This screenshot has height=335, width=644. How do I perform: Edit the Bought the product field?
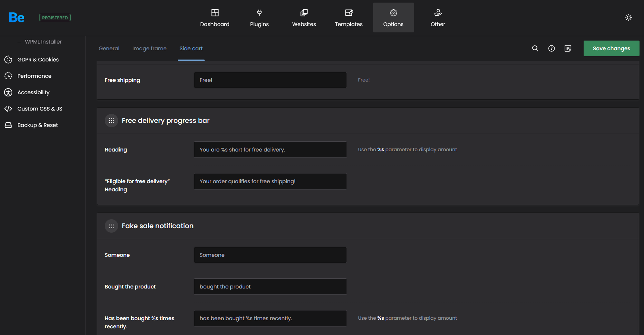coord(270,287)
